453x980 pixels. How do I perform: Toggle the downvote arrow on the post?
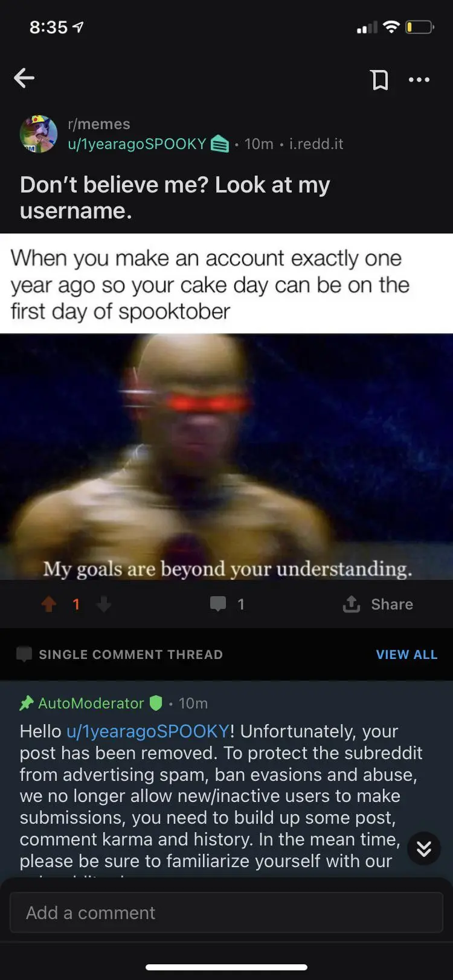pos(104,604)
